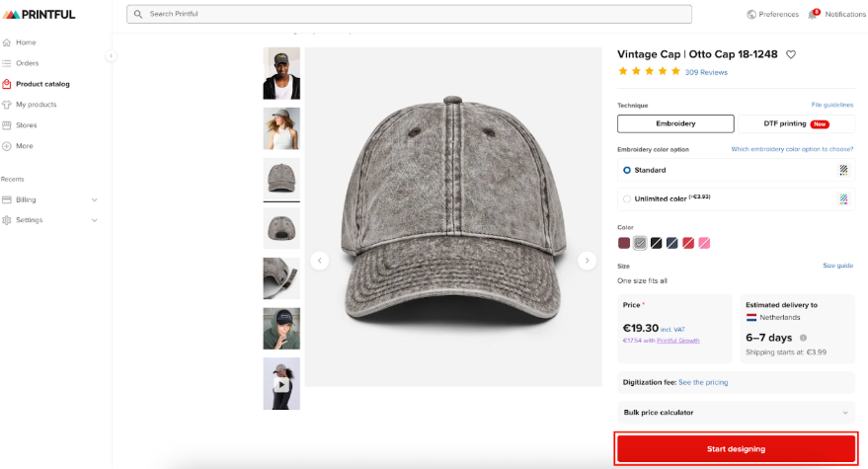Click the Printful logo
Viewport: 868px width, 469px height.
(x=39, y=14)
